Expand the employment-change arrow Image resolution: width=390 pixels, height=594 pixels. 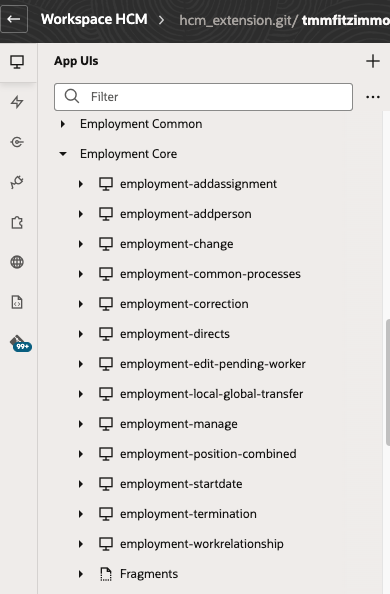(81, 244)
